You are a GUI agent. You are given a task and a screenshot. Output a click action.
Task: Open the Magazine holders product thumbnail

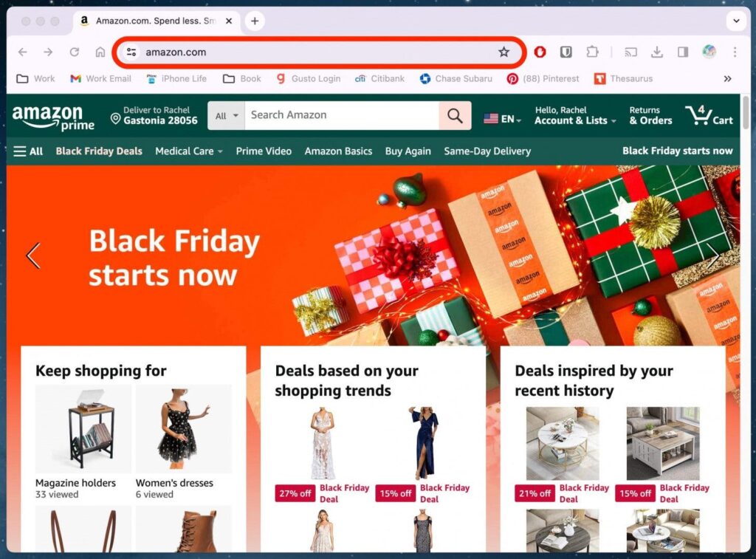(x=83, y=429)
